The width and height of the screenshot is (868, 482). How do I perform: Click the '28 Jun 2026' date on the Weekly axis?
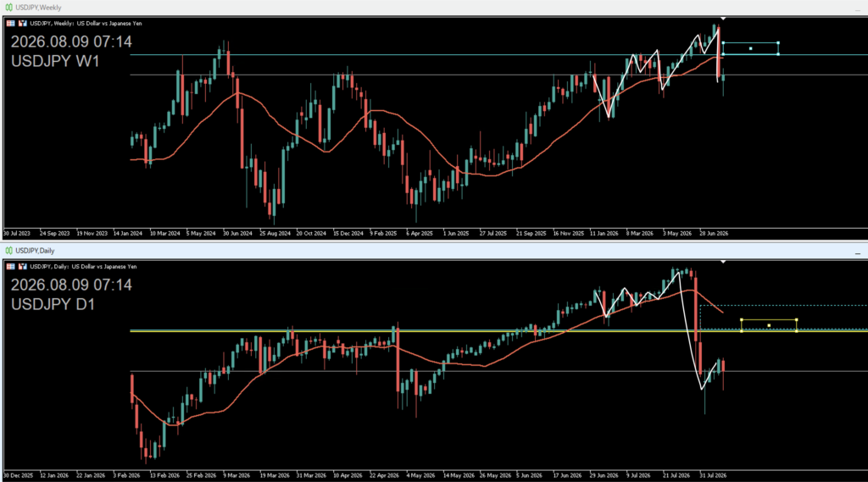click(x=714, y=234)
